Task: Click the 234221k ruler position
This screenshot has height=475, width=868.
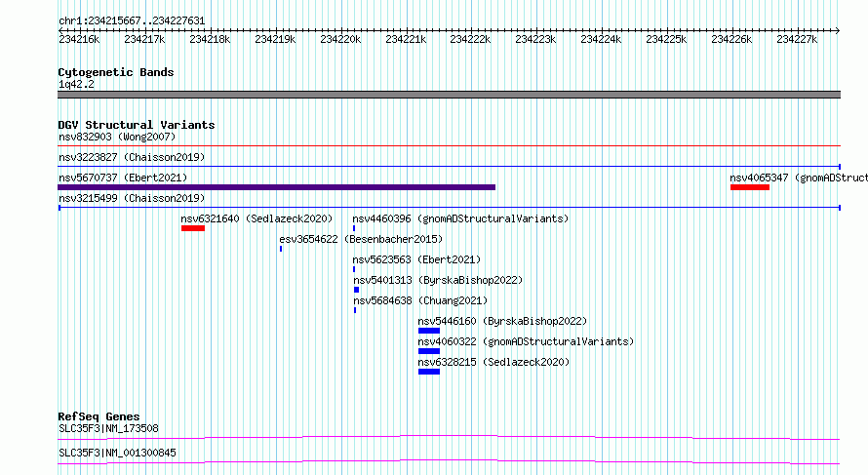Action: click(x=406, y=39)
